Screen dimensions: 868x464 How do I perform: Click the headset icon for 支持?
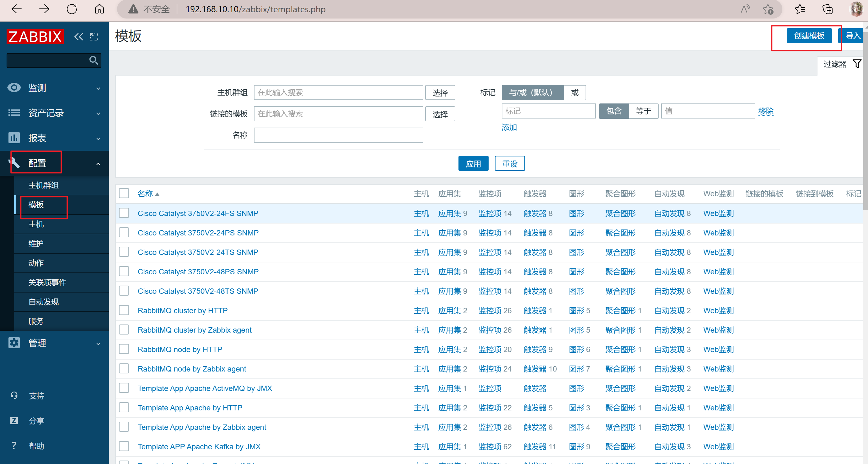[14, 395]
